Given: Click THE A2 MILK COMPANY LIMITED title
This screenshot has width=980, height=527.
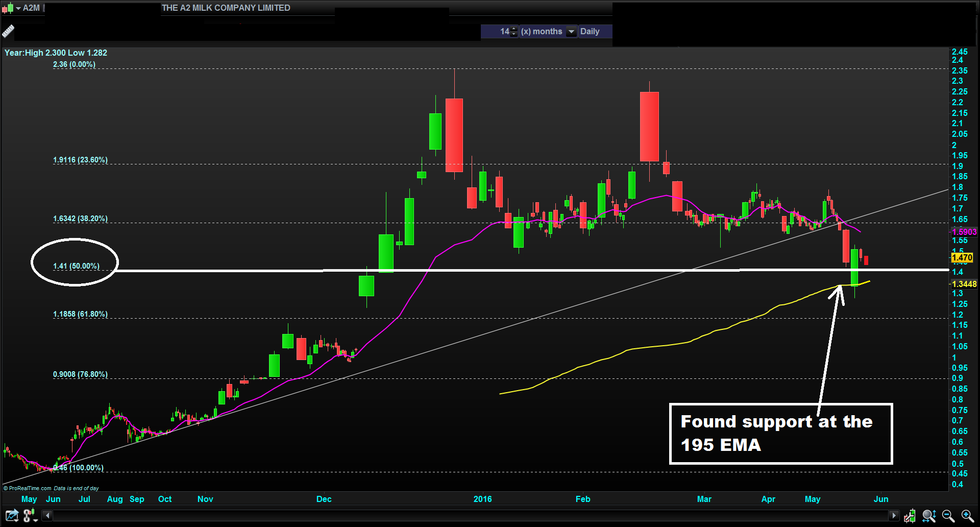Looking at the screenshot, I should click(226, 8).
